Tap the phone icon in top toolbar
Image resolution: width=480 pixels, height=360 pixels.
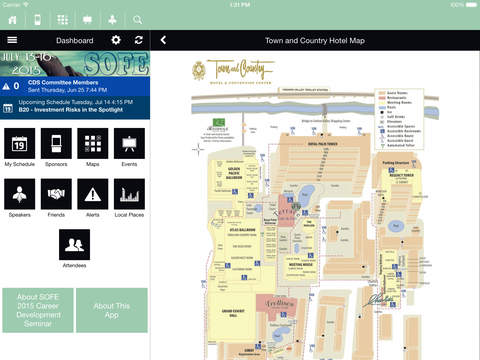(x=38, y=20)
